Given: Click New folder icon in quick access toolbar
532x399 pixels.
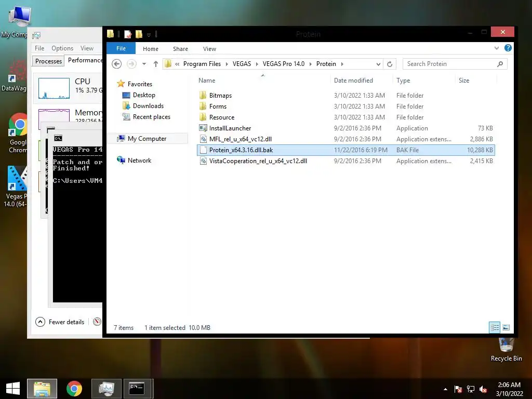Looking at the screenshot, I should (x=139, y=34).
